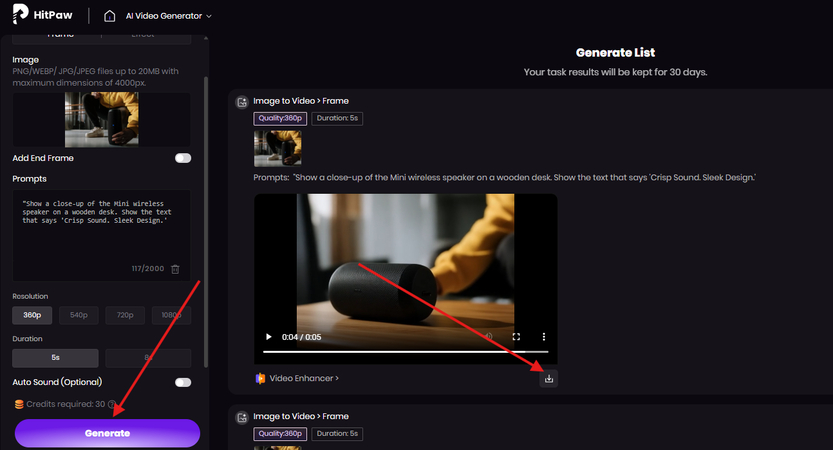Click the second task's Duration: 5s tag
Screen dimensions: 833x450
tap(337, 434)
